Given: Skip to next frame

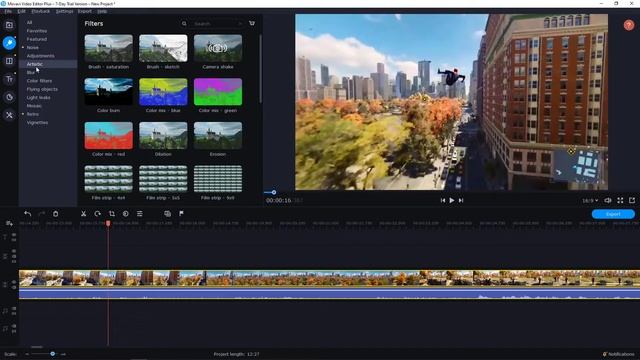Looking at the screenshot, I should [x=461, y=200].
